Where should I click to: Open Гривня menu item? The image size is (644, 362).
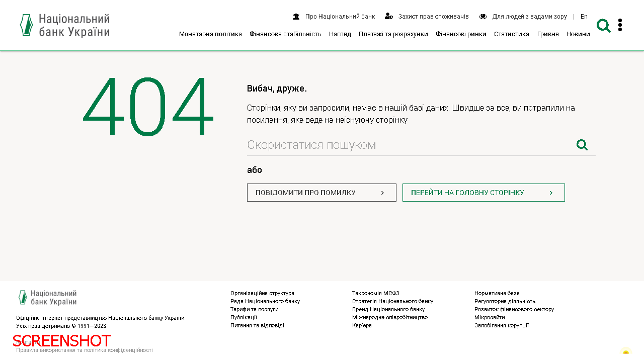pyautogui.click(x=548, y=34)
